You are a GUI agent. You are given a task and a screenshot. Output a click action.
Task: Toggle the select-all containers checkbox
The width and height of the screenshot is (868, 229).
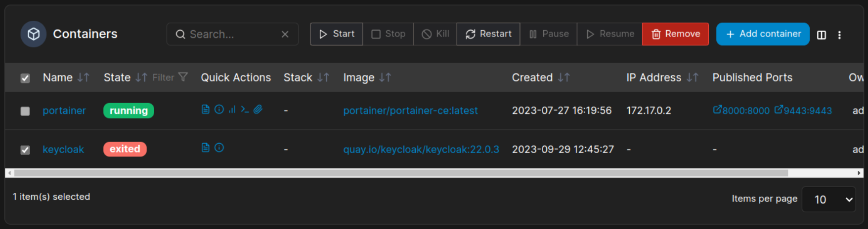point(25,78)
